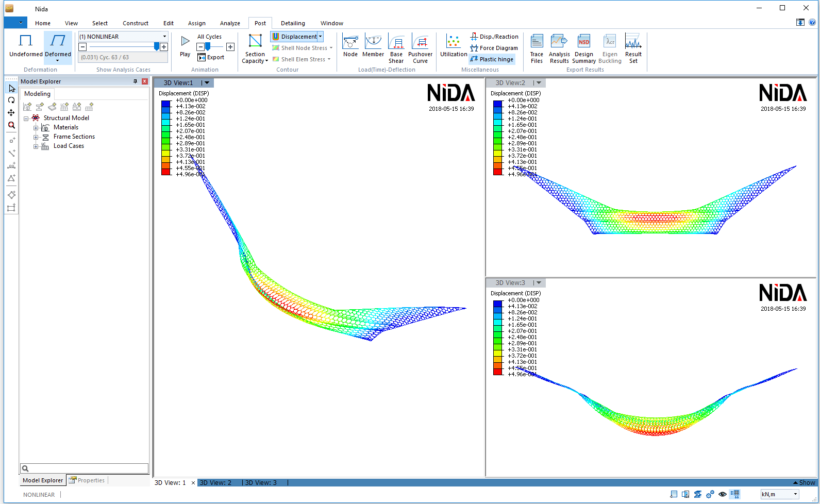Open the help question mark icon
The image size is (820, 504).
pyautogui.click(x=812, y=22)
